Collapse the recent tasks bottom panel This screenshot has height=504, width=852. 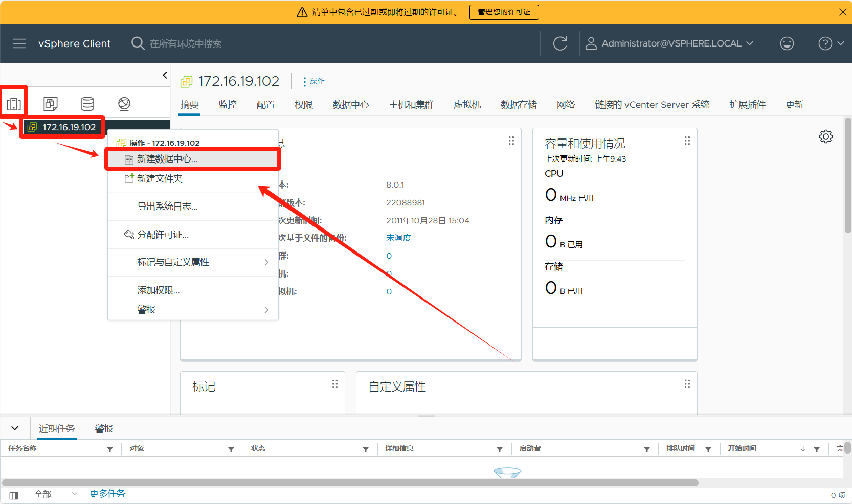point(15,428)
